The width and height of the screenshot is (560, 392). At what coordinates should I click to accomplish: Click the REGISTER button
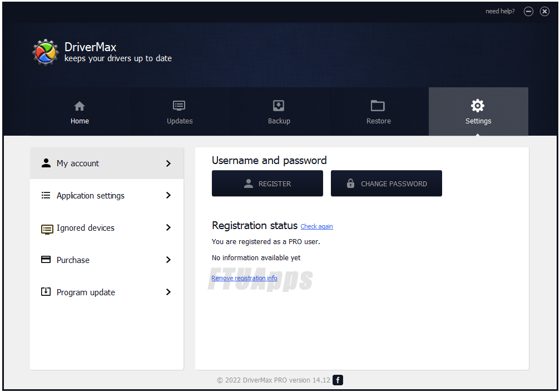267,183
